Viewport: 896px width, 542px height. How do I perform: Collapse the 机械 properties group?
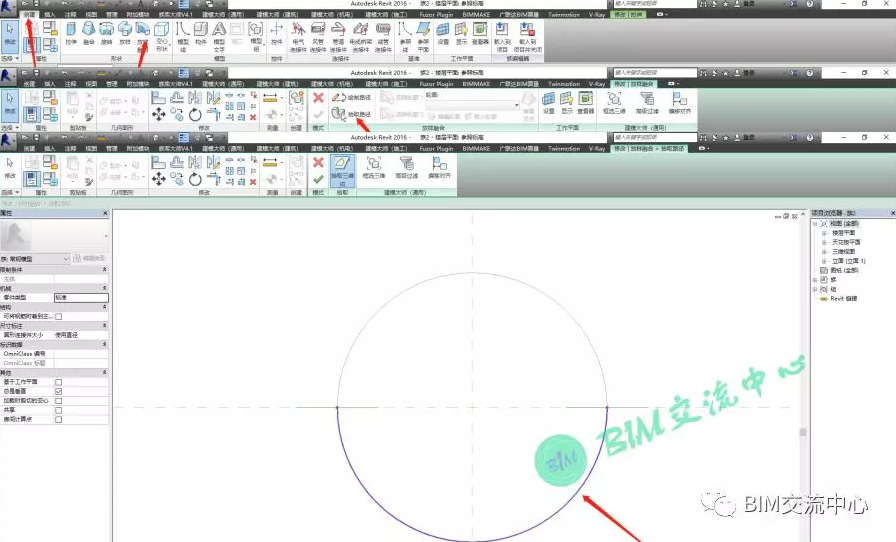(105, 288)
